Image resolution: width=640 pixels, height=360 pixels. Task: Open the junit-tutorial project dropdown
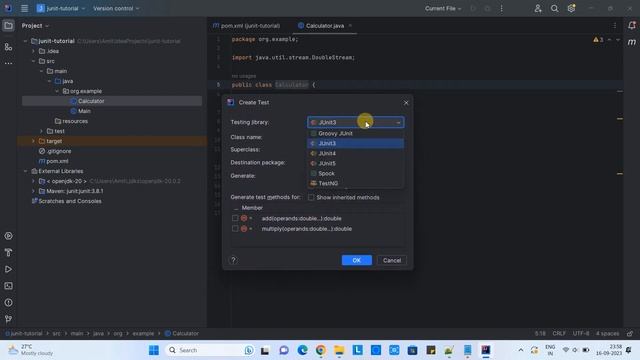(x=61, y=8)
